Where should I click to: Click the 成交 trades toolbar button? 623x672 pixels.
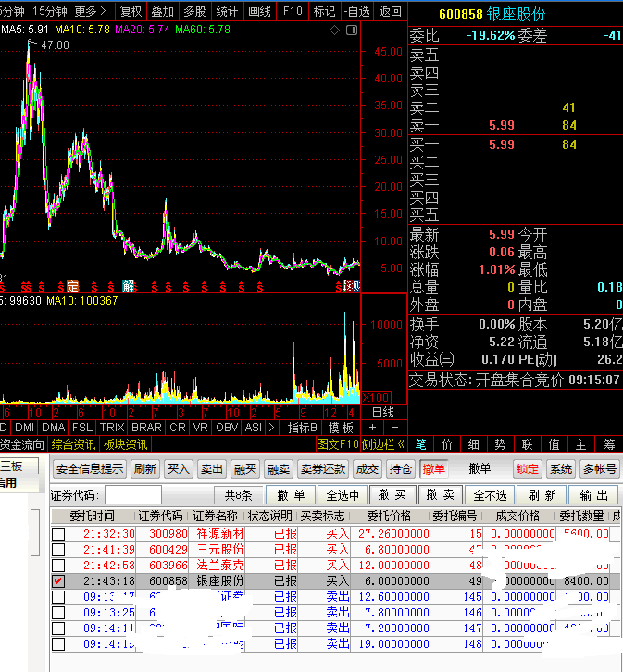(x=368, y=469)
